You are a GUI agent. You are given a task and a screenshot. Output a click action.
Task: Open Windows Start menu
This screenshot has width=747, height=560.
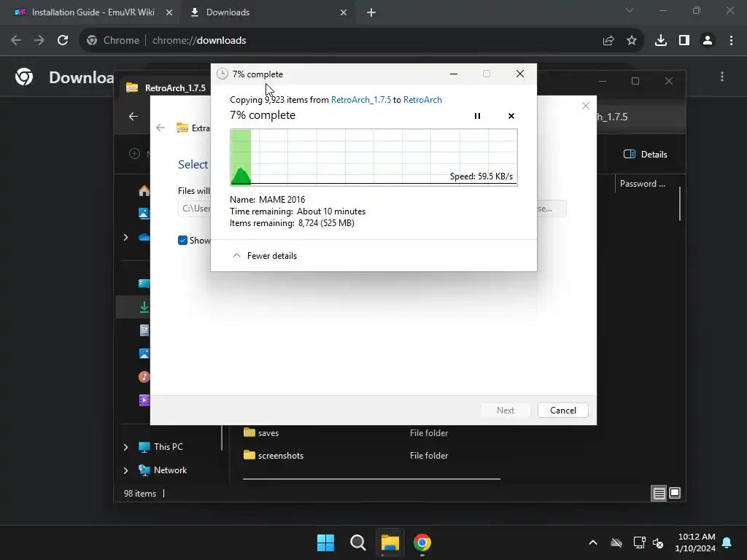[x=326, y=542]
